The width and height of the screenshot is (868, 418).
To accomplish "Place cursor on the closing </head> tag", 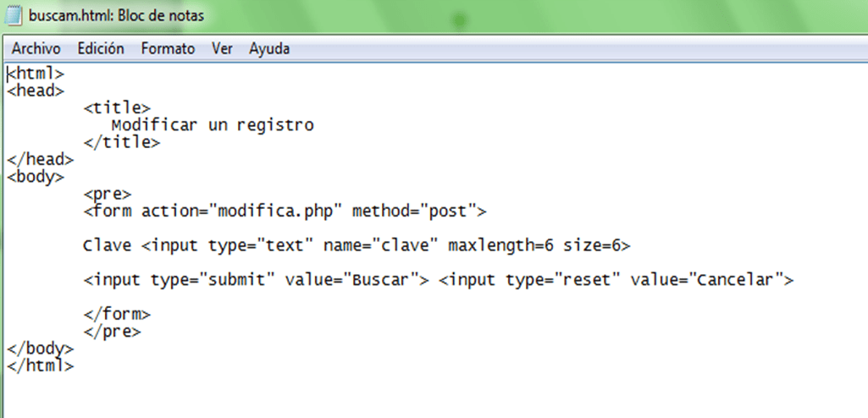I will pos(40,159).
